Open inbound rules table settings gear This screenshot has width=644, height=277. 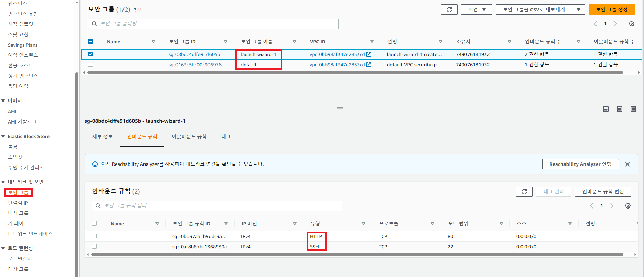coord(628,206)
